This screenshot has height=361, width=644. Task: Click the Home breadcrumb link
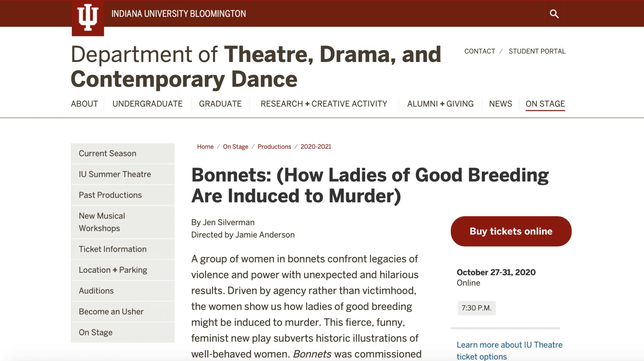[205, 147]
